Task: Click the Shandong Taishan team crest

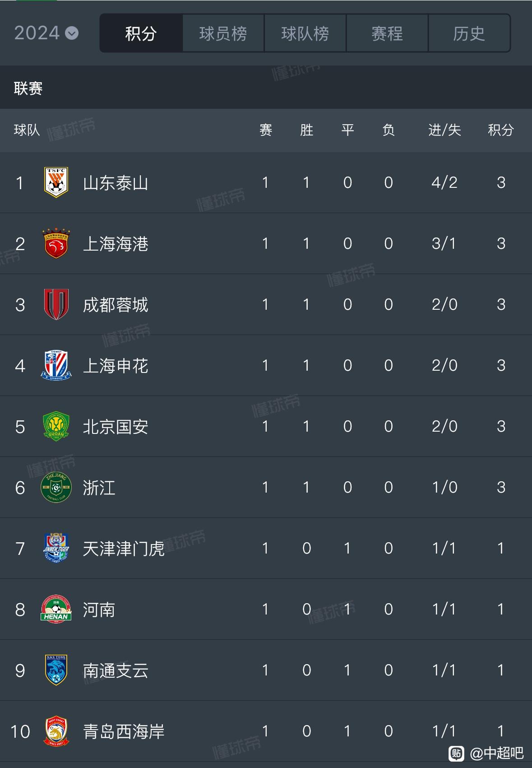Action: 56,182
